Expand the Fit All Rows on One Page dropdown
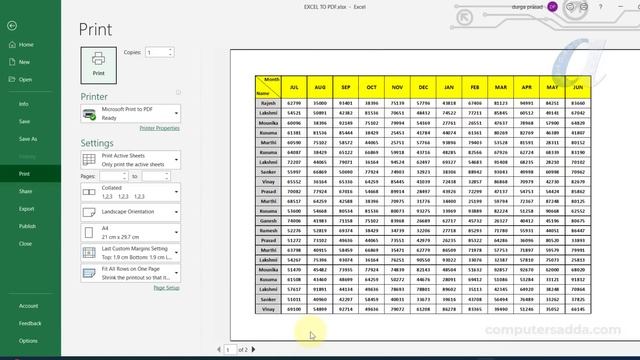Image resolution: width=640 pixels, height=360 pixels. click(x=131, y=273)
